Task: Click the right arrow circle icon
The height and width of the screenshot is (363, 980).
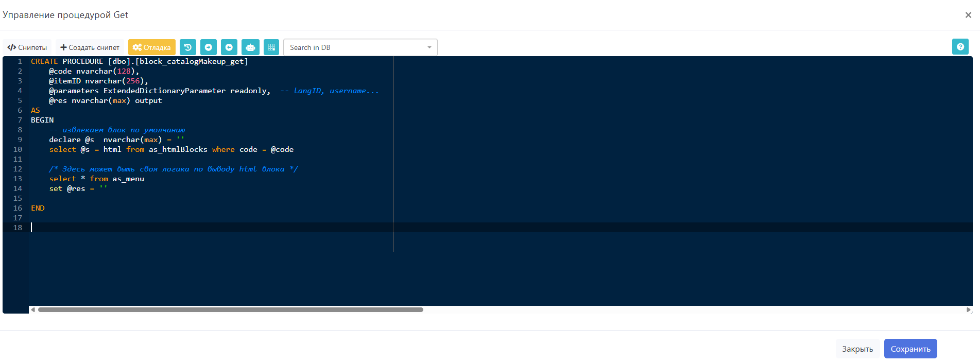Action: (209, 47)
